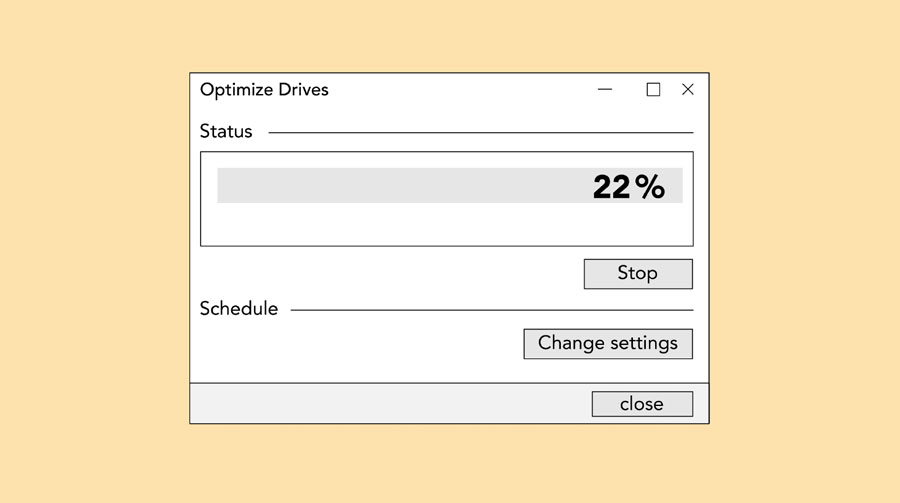900x503 pixels.
Task: Click the close button in the footer
Action: (x=641, y=404)
